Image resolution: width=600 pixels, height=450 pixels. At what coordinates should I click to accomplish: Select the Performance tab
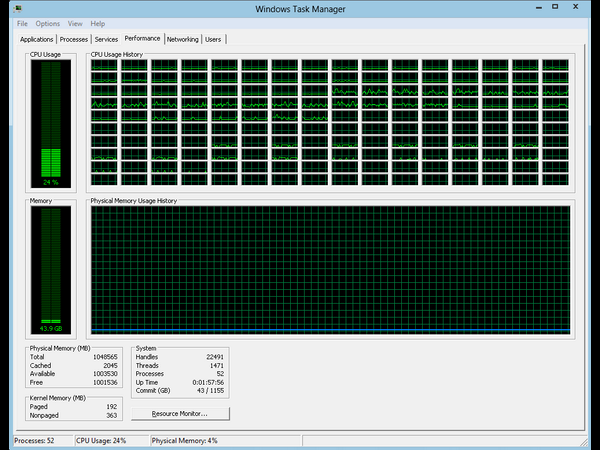pos(142,38)
